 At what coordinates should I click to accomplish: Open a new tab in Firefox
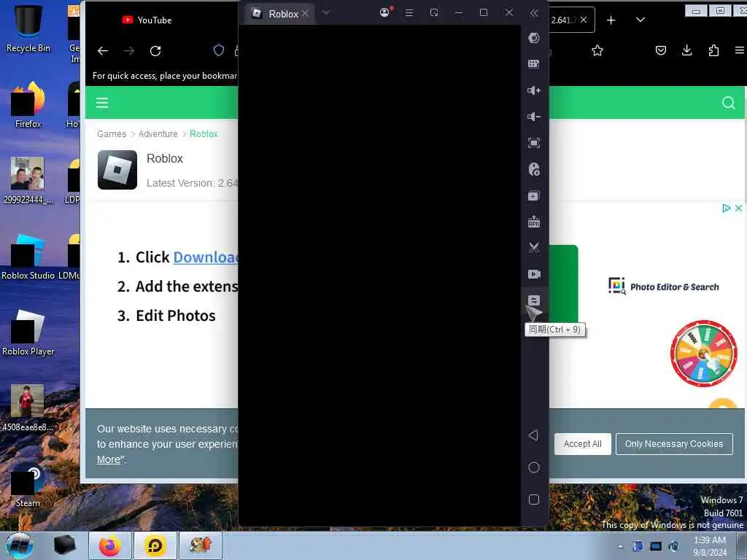pos(611,20)
